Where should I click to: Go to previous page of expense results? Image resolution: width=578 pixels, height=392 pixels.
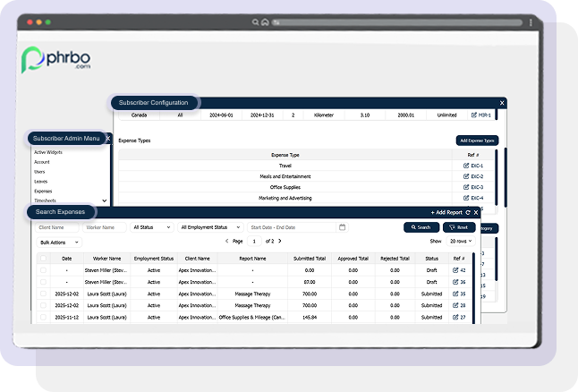(226, 241)
